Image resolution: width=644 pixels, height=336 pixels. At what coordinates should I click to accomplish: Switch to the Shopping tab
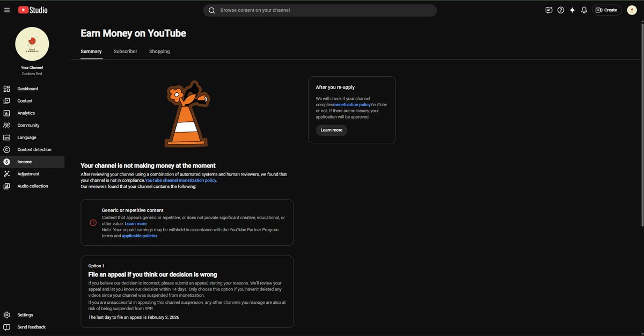tap(159, 52)
